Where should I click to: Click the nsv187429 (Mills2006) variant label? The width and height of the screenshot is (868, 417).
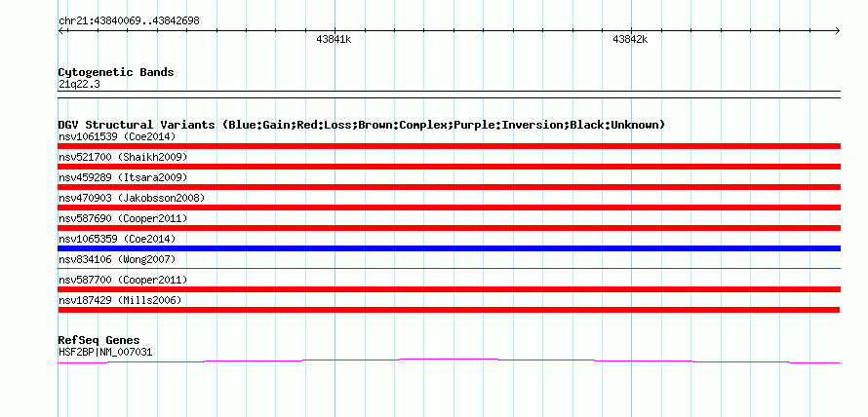point(120,300)
